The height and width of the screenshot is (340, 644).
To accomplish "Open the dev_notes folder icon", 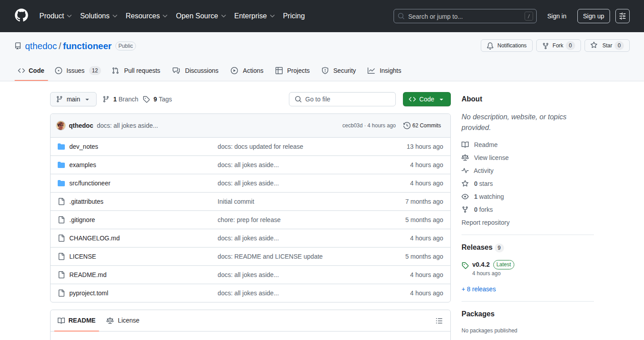I will [61, 147].
